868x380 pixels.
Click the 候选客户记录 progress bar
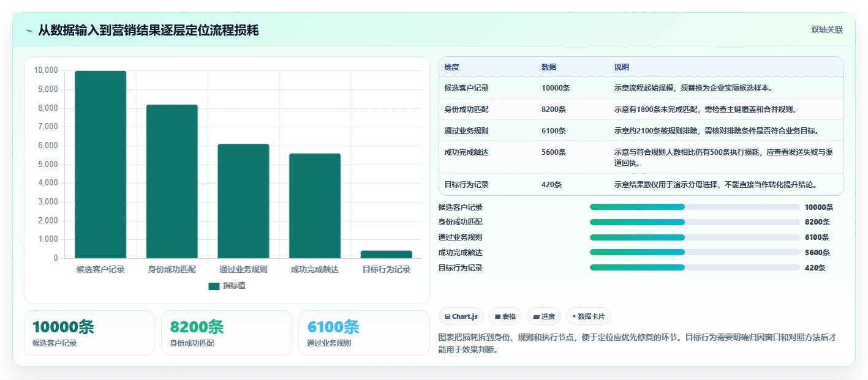tap(695, 207)
